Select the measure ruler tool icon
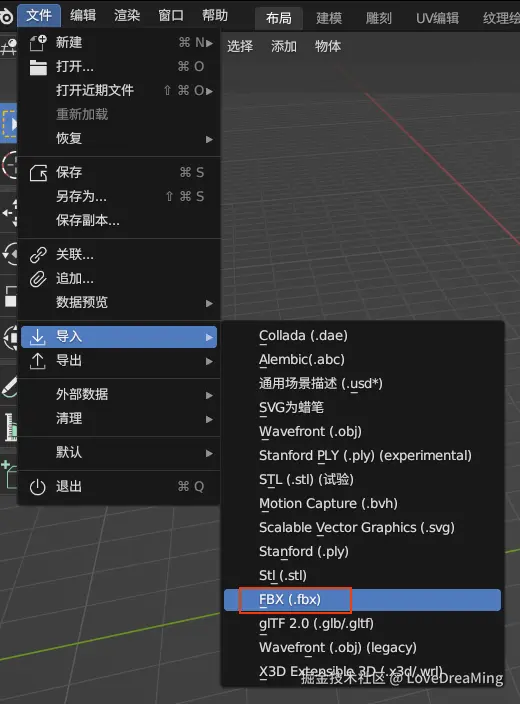 pyautogui.click(x=9, y=427)
